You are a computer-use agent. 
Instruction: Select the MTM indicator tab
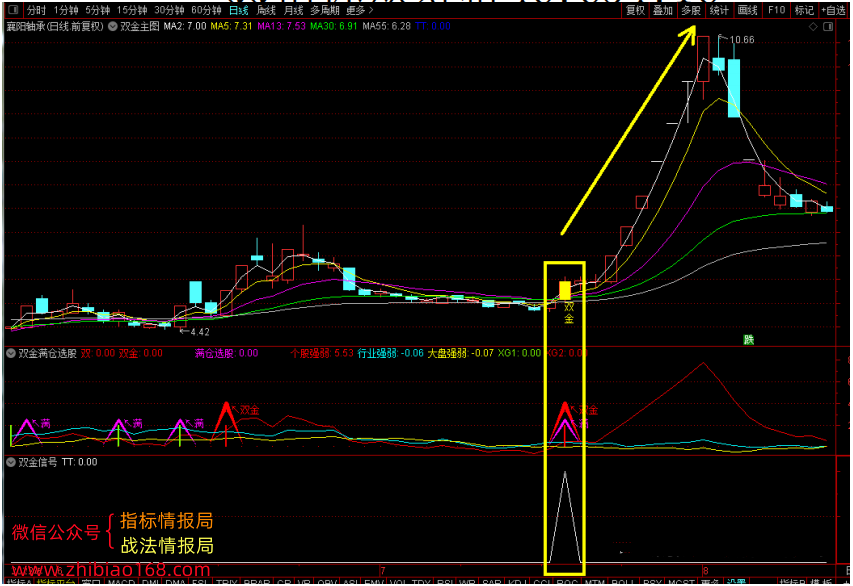(x=595, y=582)
